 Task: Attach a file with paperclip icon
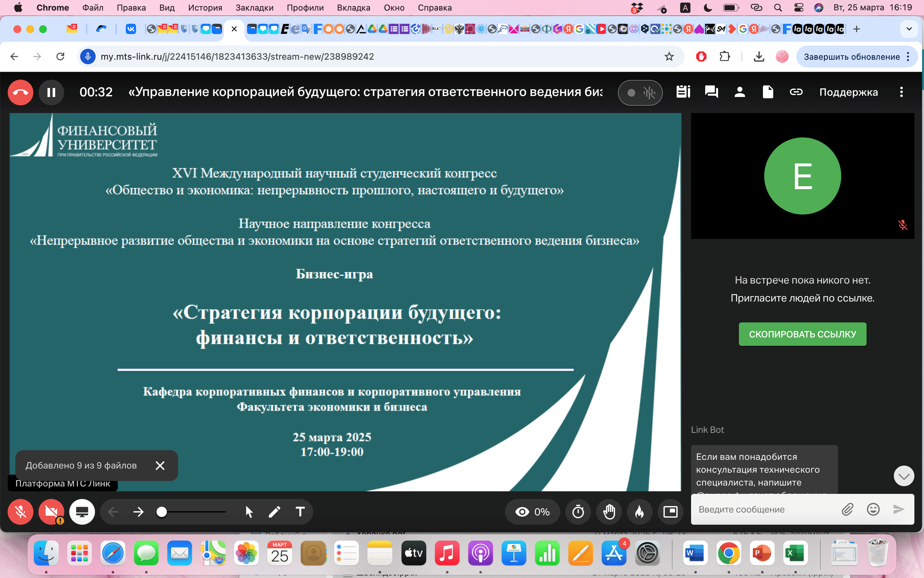pyautogui.click(x=847, y=509)
